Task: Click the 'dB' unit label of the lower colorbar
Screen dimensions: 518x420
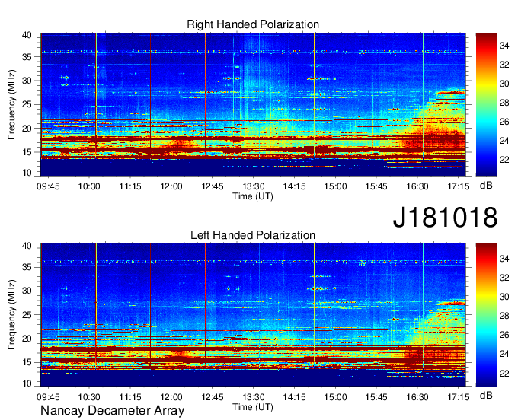Action: 486,395
